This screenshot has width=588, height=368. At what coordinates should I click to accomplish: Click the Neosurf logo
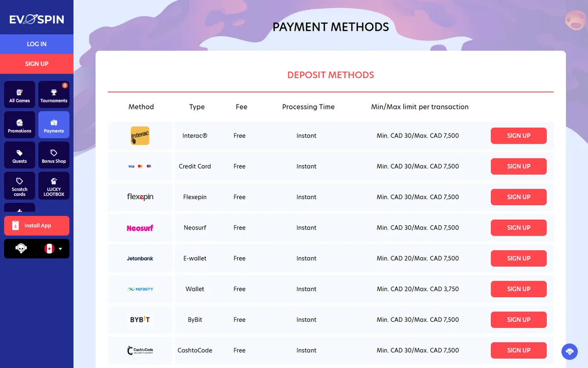click(x=140, y=228)
